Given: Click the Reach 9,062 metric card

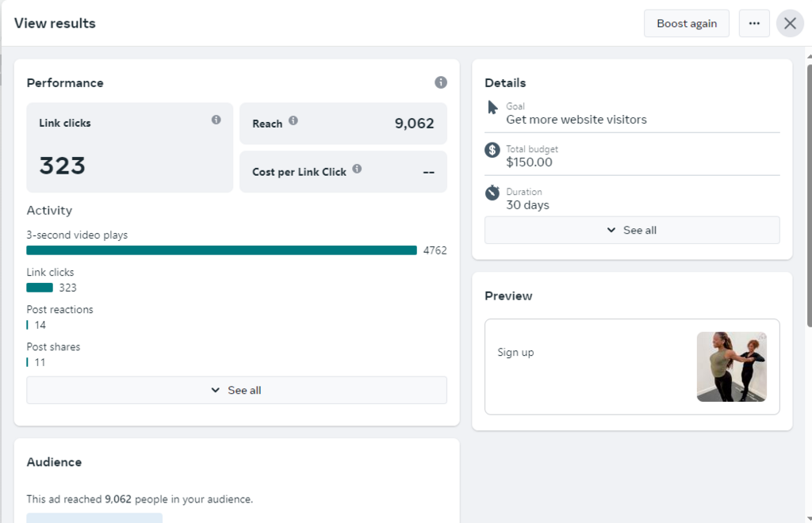Looking at the screenshot, I should point(343,124).
